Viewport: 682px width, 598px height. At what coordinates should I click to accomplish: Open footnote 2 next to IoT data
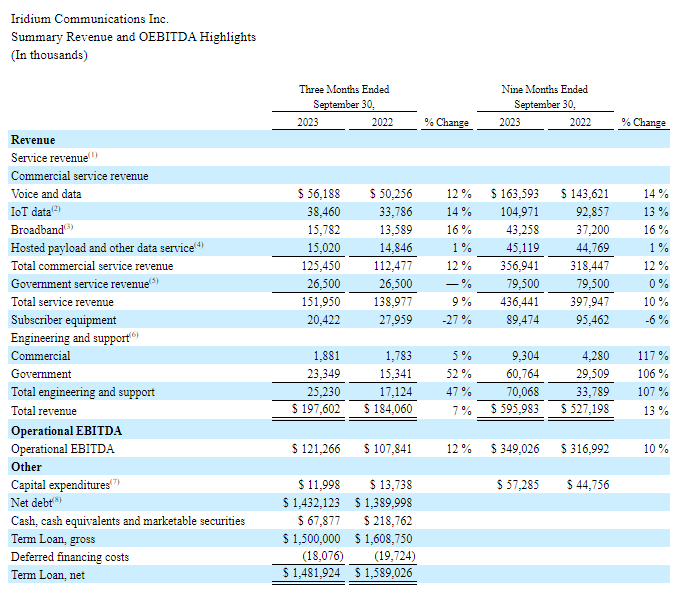click(57, 209)
